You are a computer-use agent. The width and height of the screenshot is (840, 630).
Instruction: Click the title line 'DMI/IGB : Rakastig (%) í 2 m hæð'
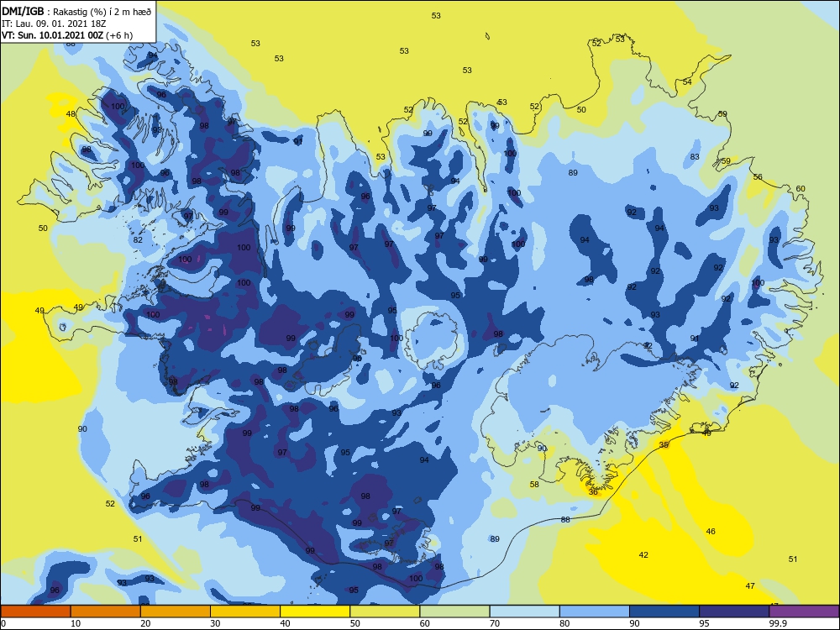[x=77, y=11]
